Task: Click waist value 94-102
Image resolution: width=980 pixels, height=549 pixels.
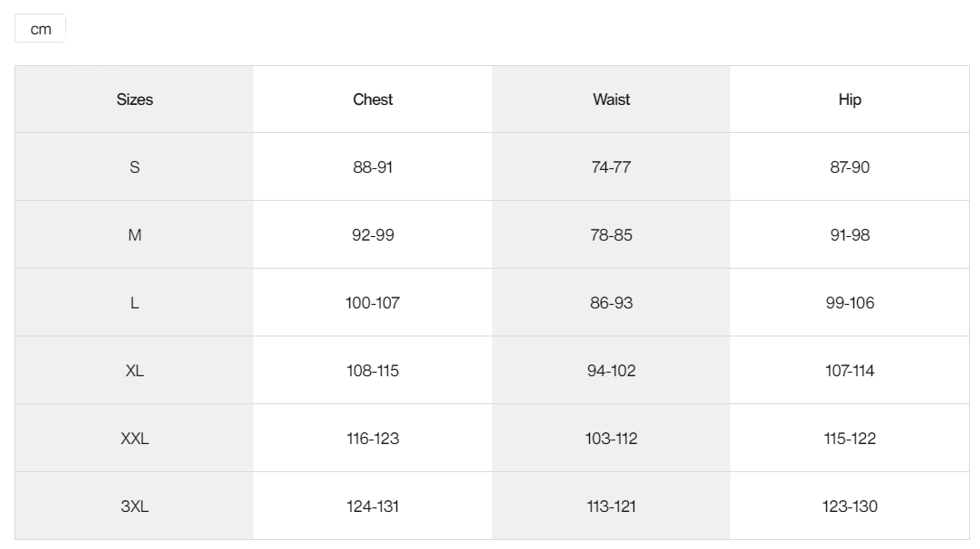Action: pyautogui.click(x=611, y=371)
